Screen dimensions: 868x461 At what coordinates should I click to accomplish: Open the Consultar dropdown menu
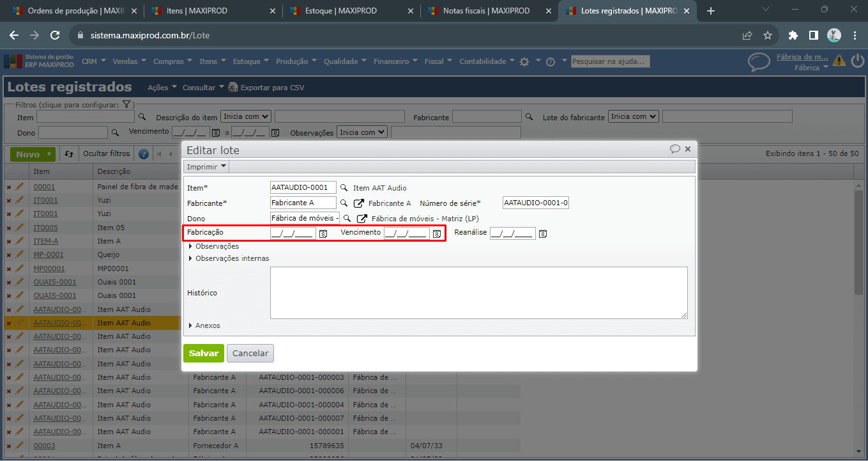[x=203, y=88]
